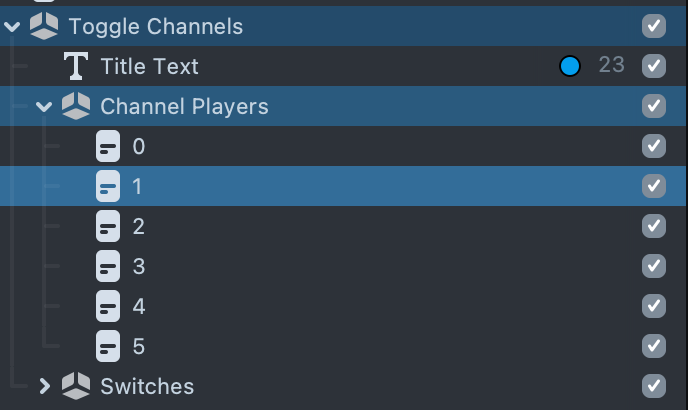This screenshot has height=410, width=688.
Task: Click the player icon for item 5
Action: click(108, 346)
